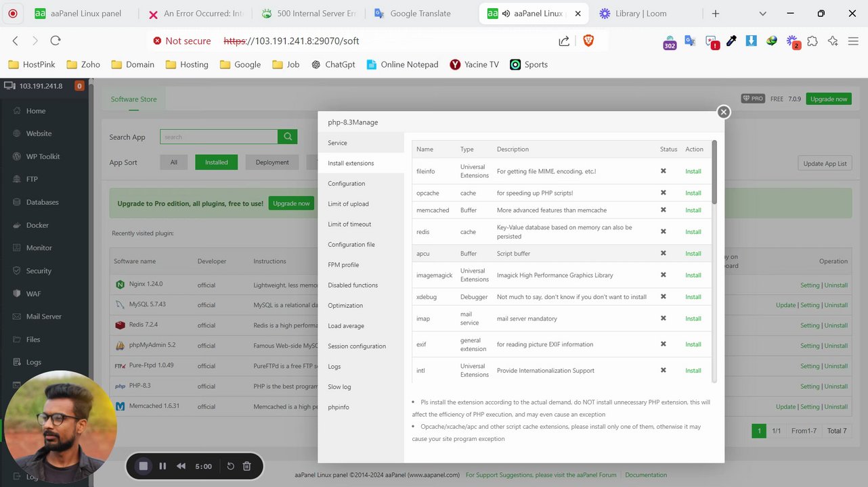Click the extensions list scrollbar
Screen dimensions: 868x487
pyautogui.click(x=714, y=172)
